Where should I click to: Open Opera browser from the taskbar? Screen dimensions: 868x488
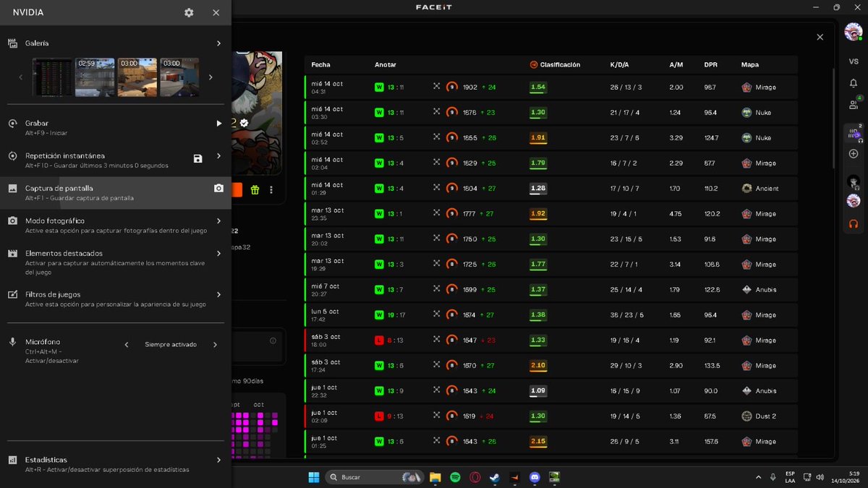[x=475, y=477]
